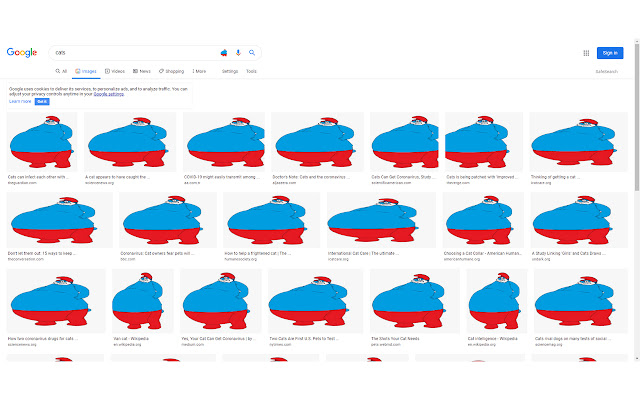Viewport: 640px width, 400px height.
Task: Open the Settings menu
Action: [x=230, y=71]
